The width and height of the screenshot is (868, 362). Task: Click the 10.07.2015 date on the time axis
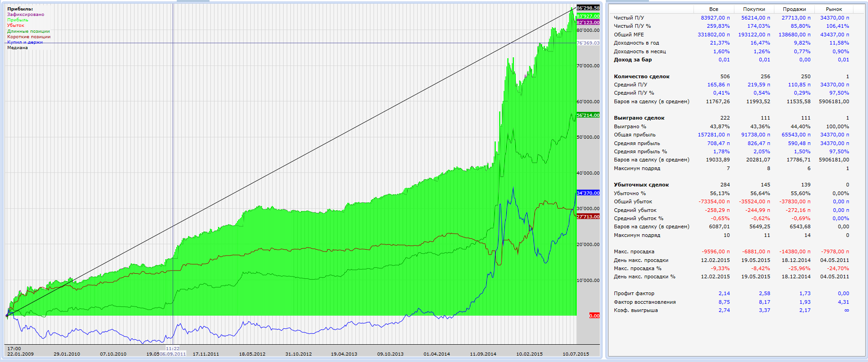point(576,354)
